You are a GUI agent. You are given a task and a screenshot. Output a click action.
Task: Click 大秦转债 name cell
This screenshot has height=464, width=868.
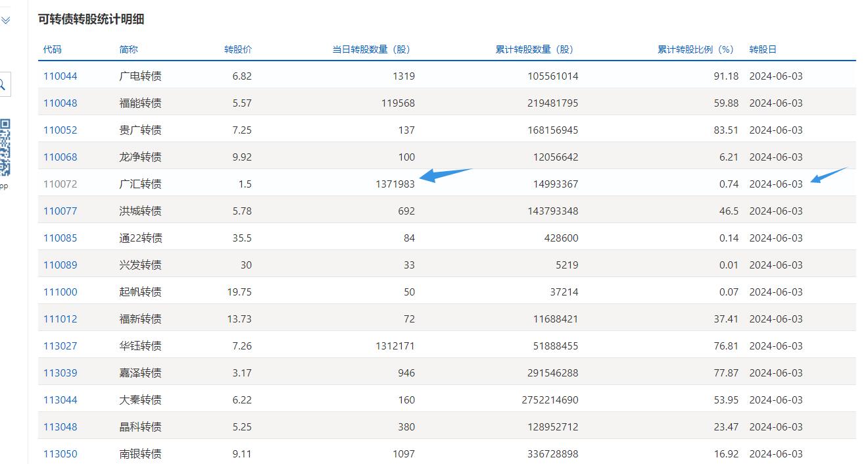pos(140,400)
